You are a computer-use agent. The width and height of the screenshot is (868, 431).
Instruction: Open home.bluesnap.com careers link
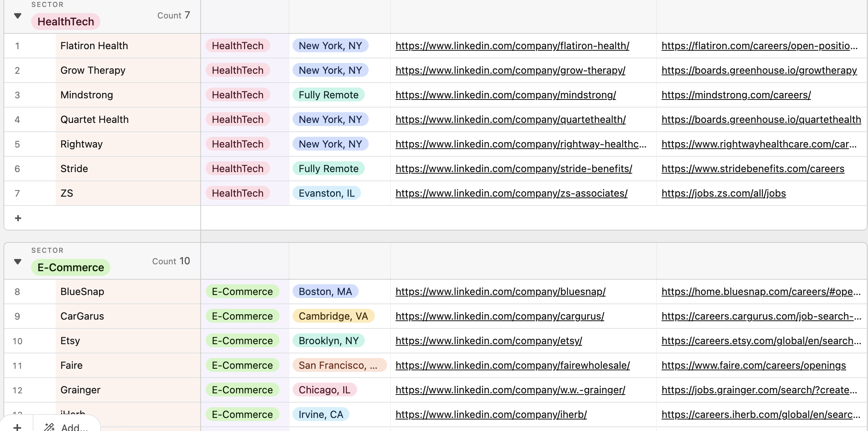pos(761,292)
